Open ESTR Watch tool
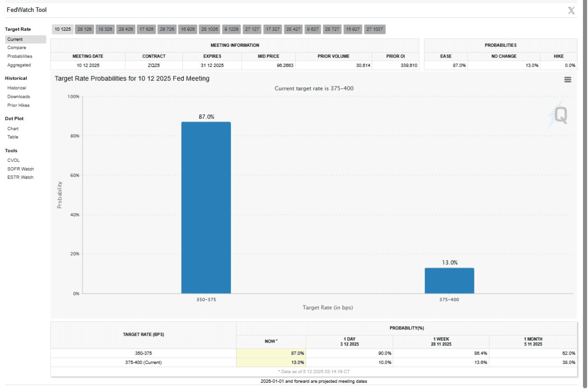The image size is (588, 391). pyautogui.click(x=20, y=177)
